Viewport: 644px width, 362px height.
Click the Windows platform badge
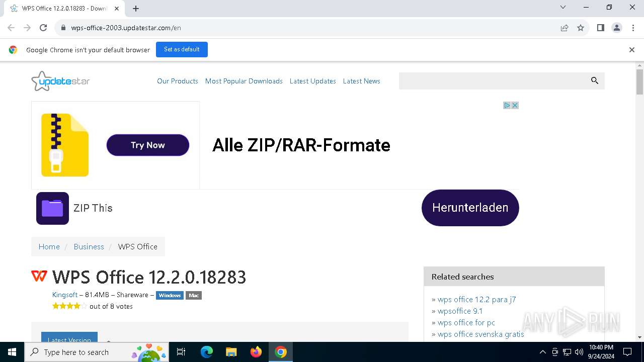tap(170, 296)
